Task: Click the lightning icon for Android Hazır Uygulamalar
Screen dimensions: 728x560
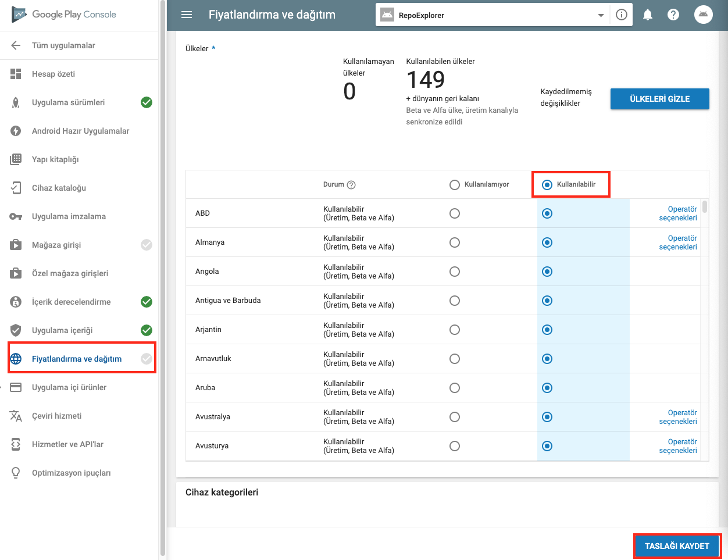Action: coord(16,131)
